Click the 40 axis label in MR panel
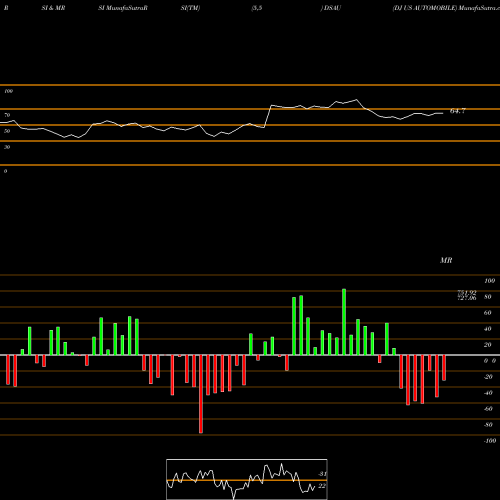Screen dimensions: 500x500 pyautogui.click(x=488, y=329)
